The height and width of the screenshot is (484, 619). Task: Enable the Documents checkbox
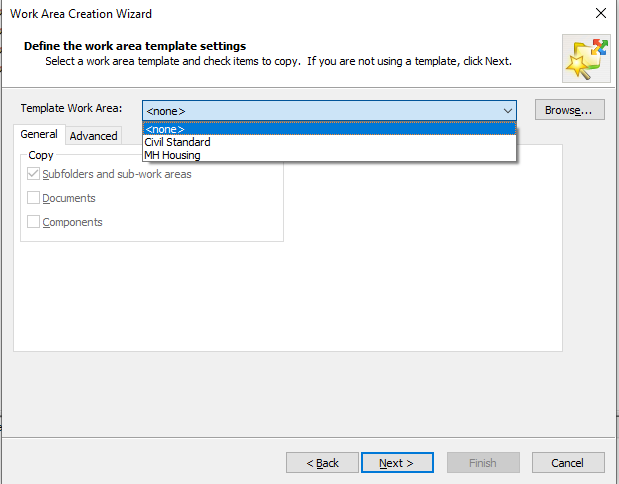pos(33,198)
